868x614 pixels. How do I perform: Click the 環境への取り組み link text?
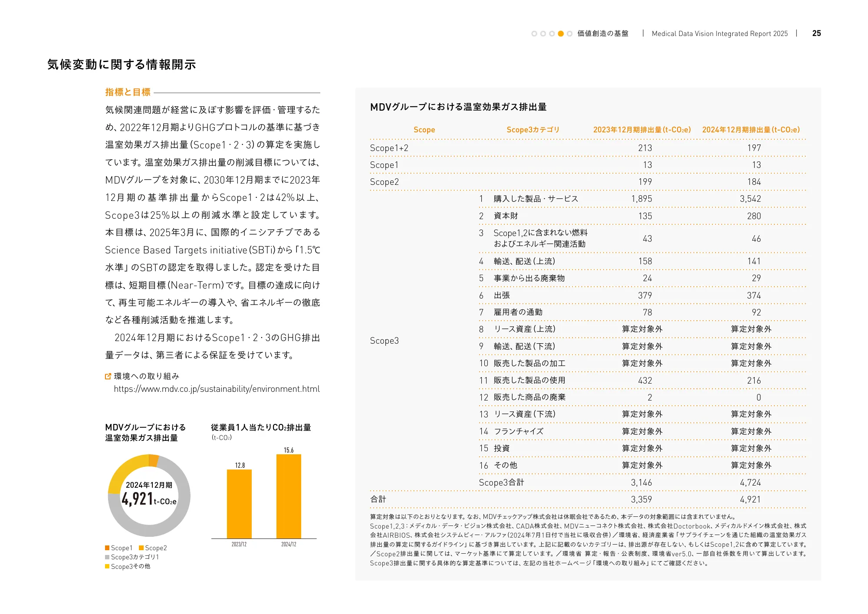click(147, 376)
